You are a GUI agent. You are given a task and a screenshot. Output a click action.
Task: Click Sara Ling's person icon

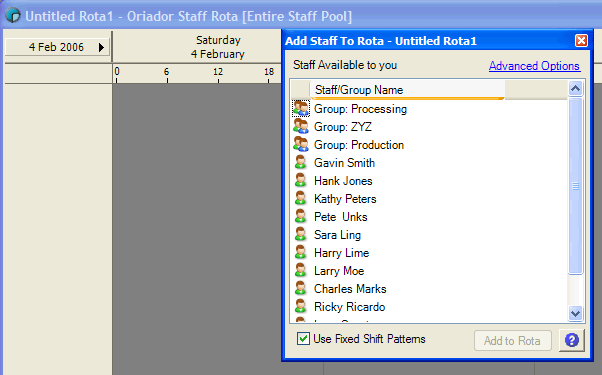click(x=301, y=235)
